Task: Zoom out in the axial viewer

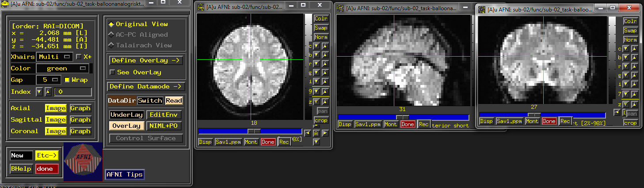Action: click(317, 101)
